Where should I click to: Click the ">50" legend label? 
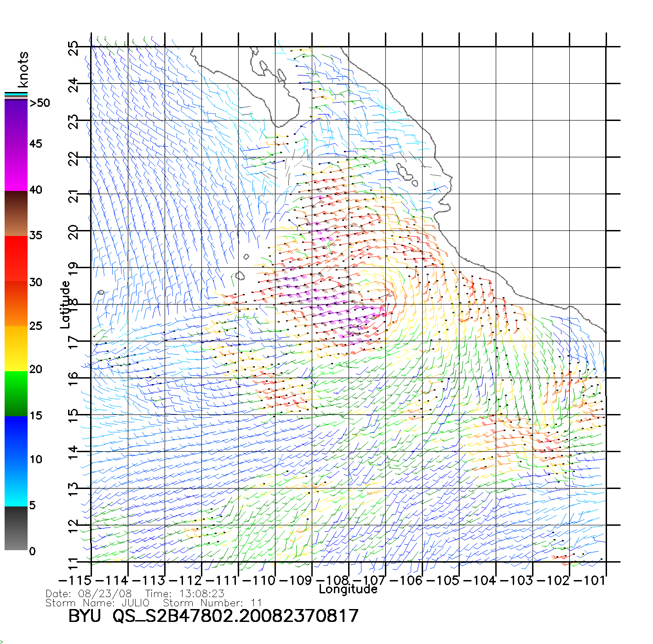pos(40,103)
